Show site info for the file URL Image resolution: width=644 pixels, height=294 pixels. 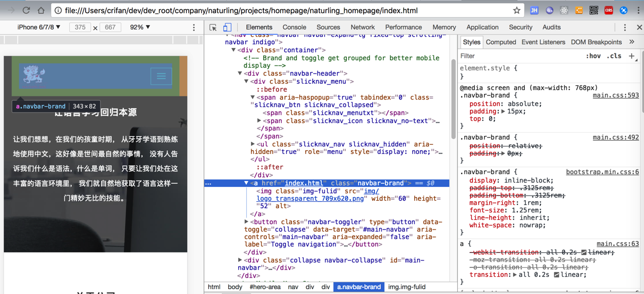[58, 10]
